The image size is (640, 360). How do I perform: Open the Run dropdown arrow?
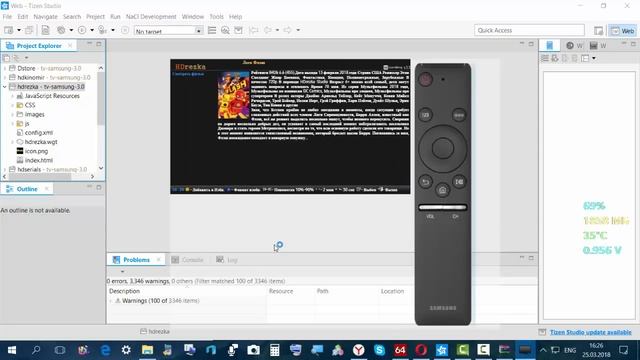coord(92,30)
